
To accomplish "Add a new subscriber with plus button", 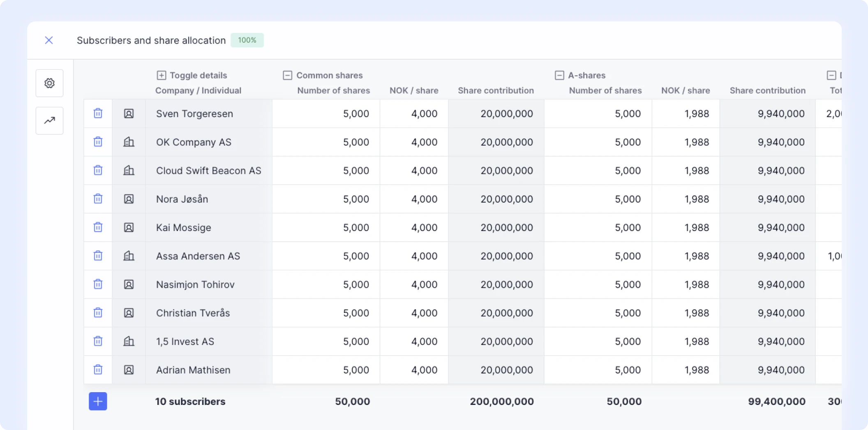I will tap(98, 401).
